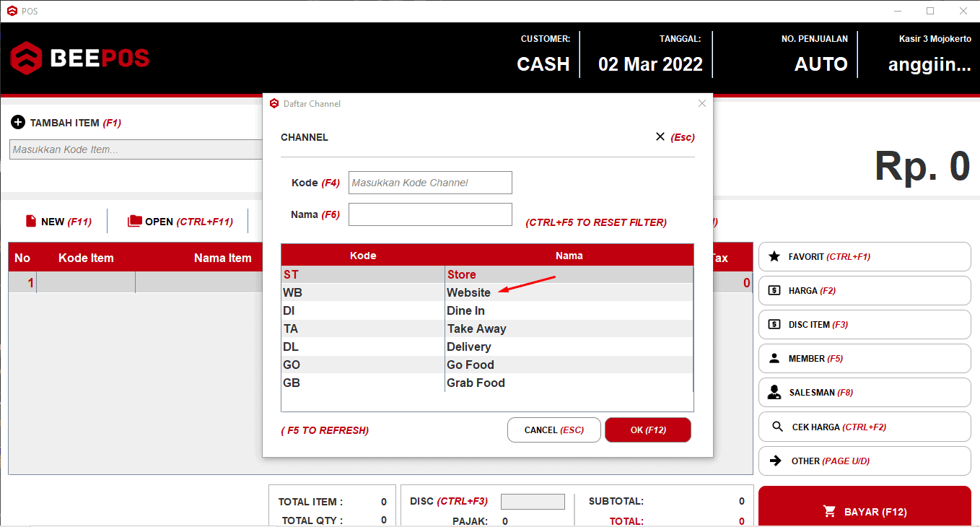This screenshot has width=980, height=527.
Task: Minimize the POS window
Action: (898, 11)
